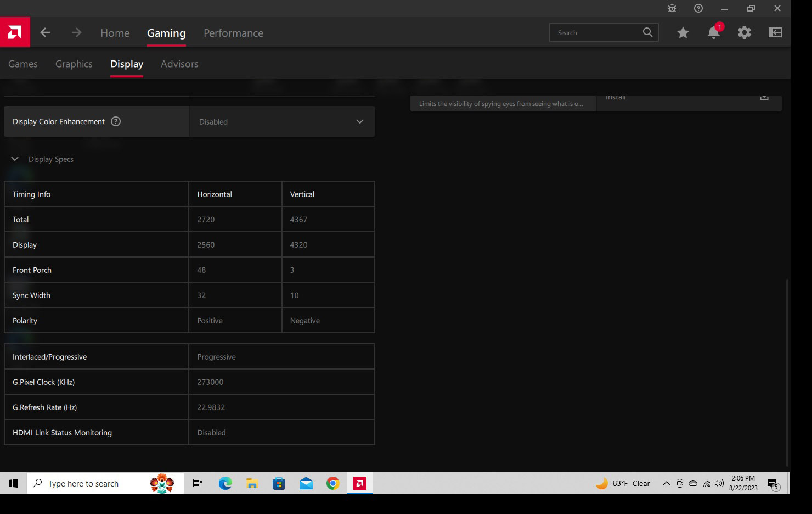Toggle the sidebar panel icon

tap(775, 33)
